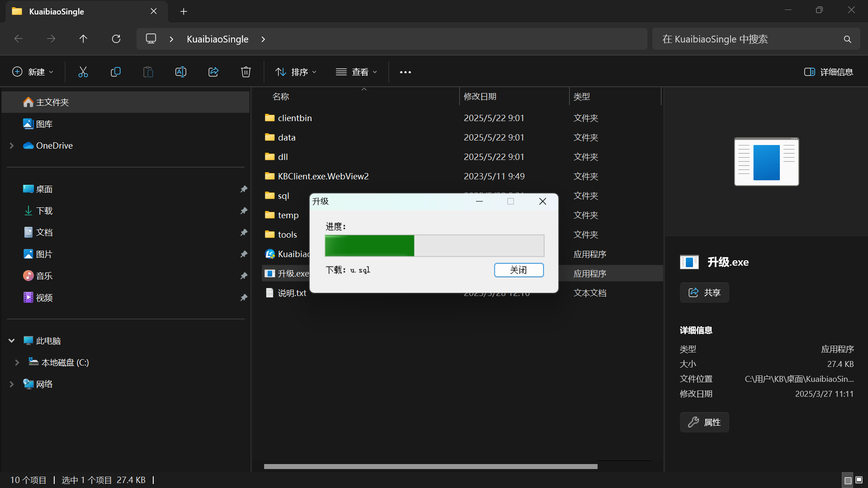Toggle the 详细信息 details pane
This screenshot has width=868, height=488.
829,72
